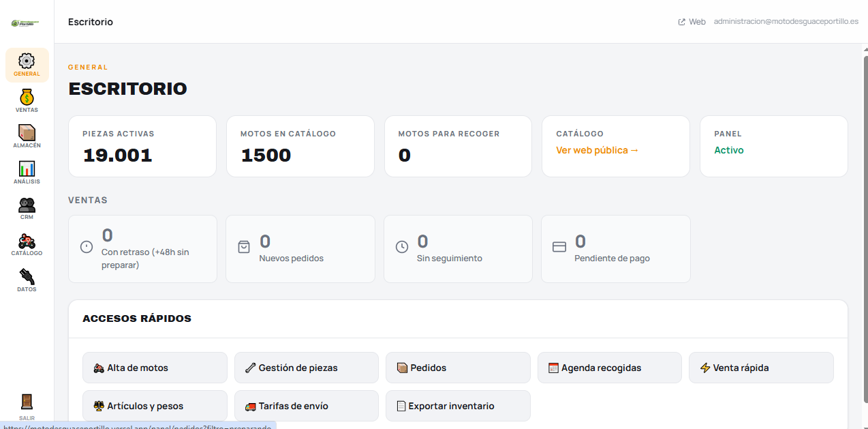Open the Con retraso orders card
Image resolution: width=868 pixels, height=429 pixels.
[x=142, y=249]
